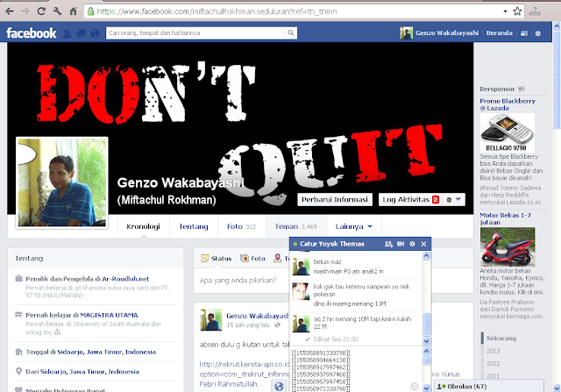Open privacy shortcuts lock icon in header

pos(524,33)
